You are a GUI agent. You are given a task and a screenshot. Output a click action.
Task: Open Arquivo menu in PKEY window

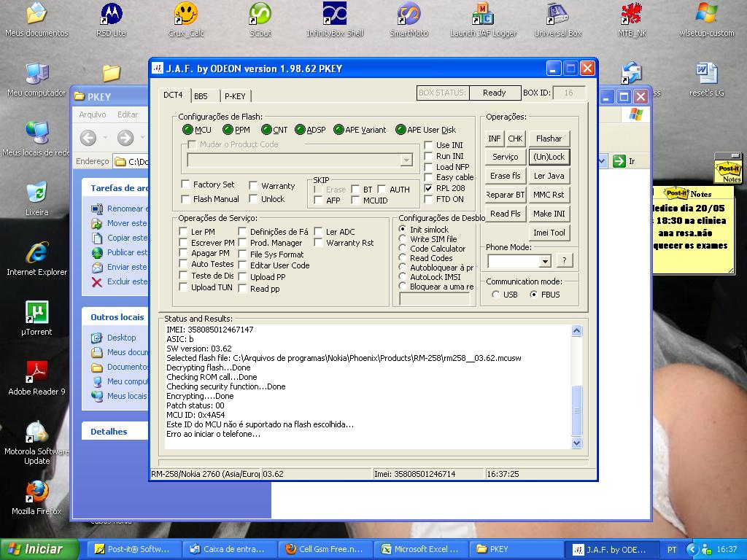tap(93, 114)
